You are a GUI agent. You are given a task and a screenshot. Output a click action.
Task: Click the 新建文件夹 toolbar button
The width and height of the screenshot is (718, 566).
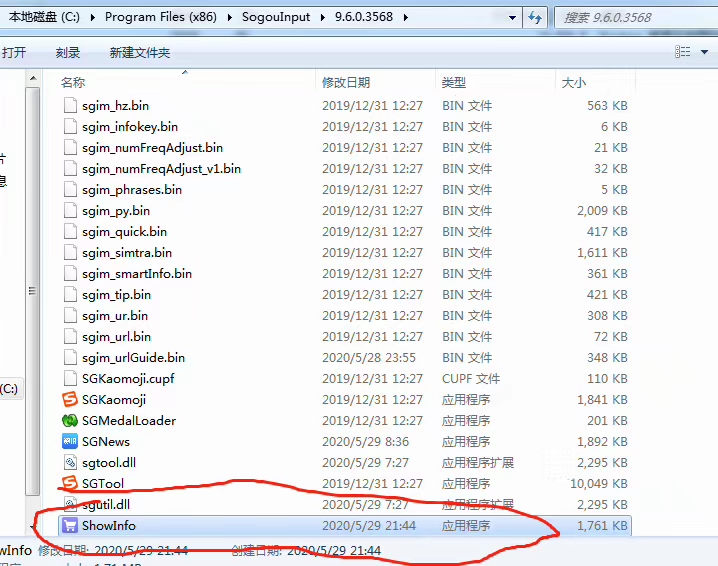140,52
